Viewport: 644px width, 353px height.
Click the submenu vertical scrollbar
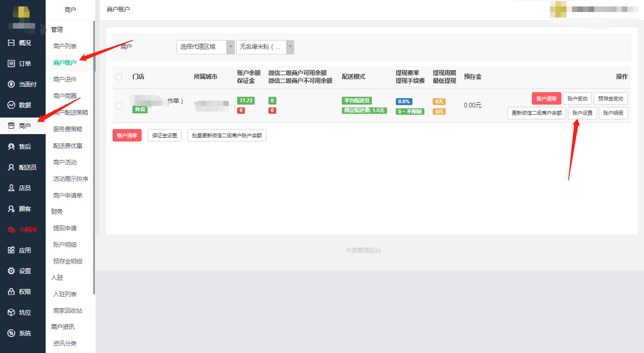click(94, 157)
